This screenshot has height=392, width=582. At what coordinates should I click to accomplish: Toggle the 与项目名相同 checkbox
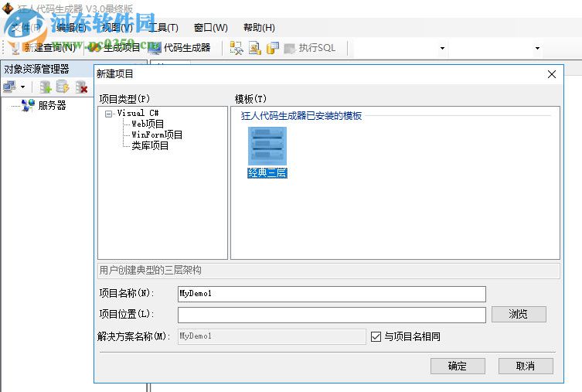[x=376, y=336]
